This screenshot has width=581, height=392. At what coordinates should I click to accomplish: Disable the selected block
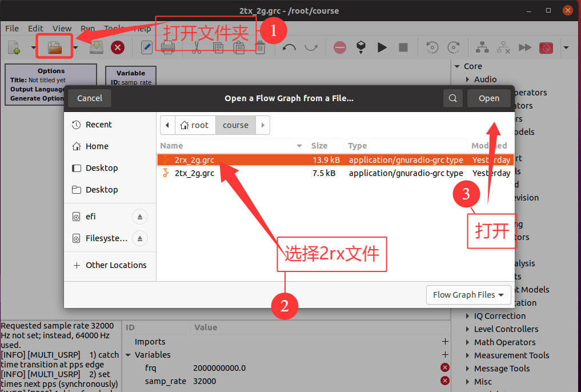pyautogui.click(x=503, y=47)
